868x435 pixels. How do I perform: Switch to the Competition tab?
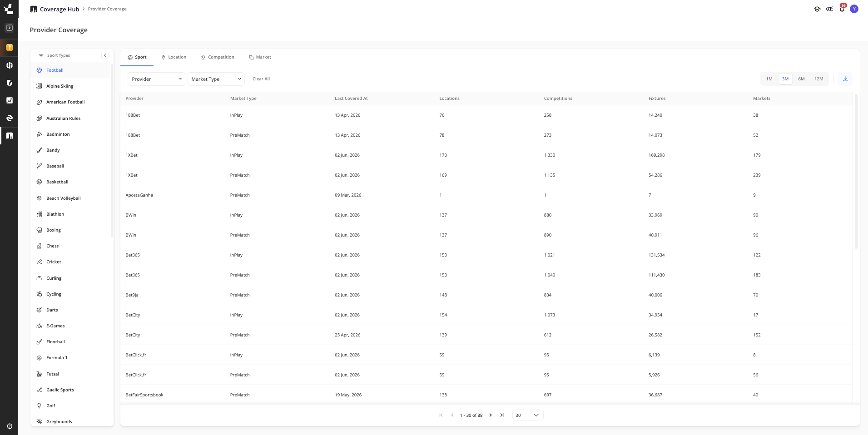tap(218, 57)
